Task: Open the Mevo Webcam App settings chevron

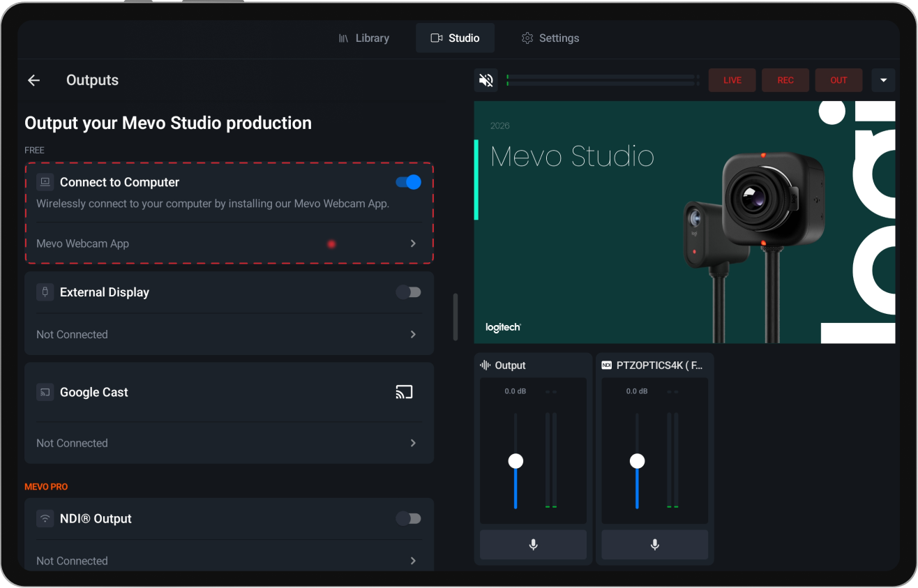Action: [412, 243]
